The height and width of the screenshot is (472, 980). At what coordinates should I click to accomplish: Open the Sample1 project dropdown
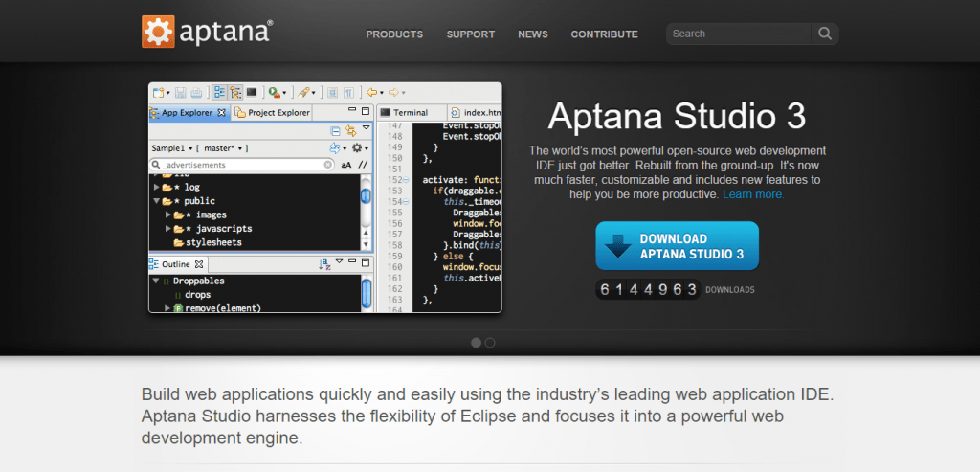point(172,148)
